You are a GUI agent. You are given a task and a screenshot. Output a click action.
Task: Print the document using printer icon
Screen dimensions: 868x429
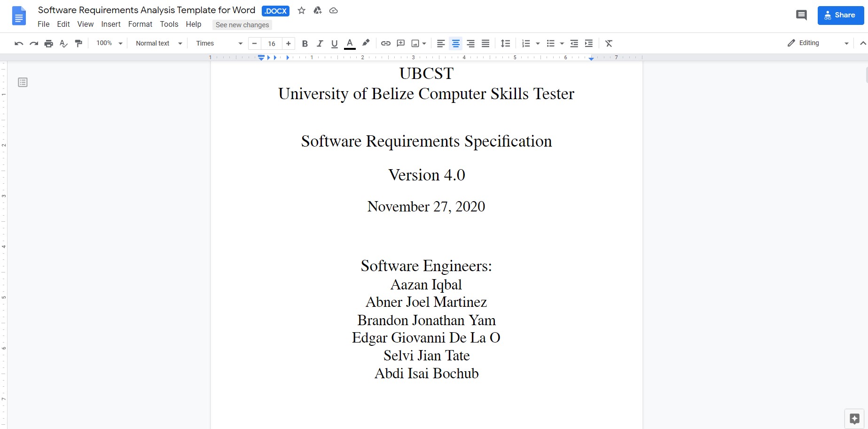[x=48, y=43]
